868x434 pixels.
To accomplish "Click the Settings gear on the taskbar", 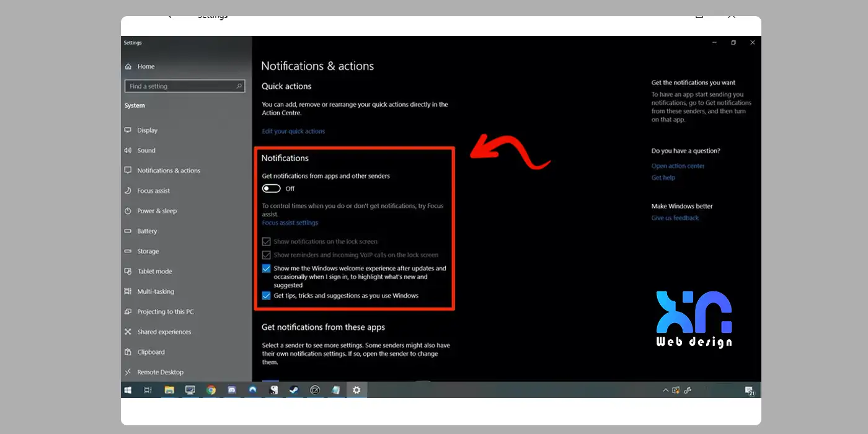I will click(356, 390).
